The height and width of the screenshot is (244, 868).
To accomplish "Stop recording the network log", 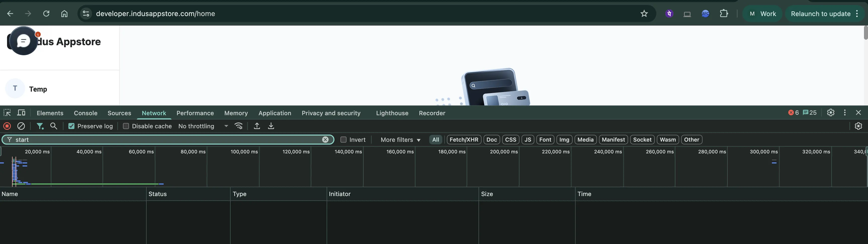I will (7, 126).
